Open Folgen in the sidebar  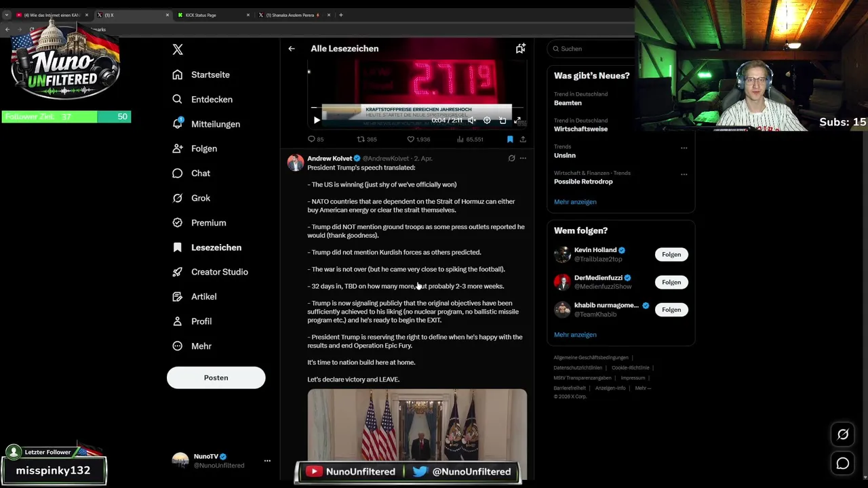[195, 148]
